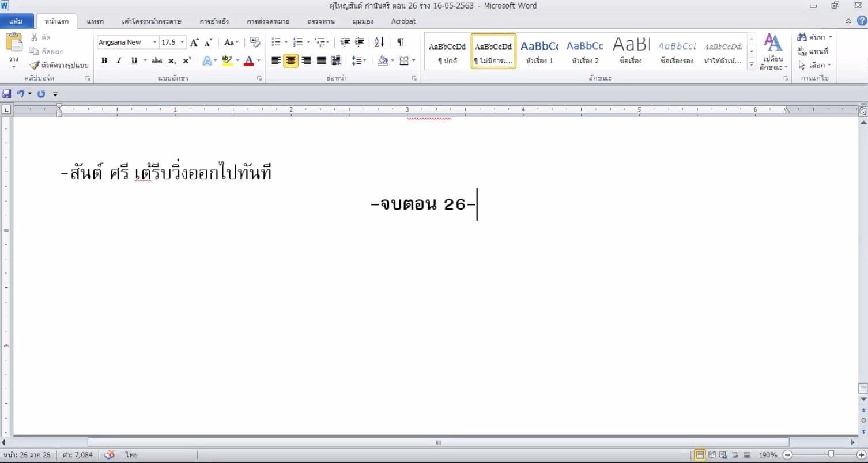Open line spacing options dropdown
This screenshot has width=868, height=463.
pyautogui.click(x=359, y=60)
